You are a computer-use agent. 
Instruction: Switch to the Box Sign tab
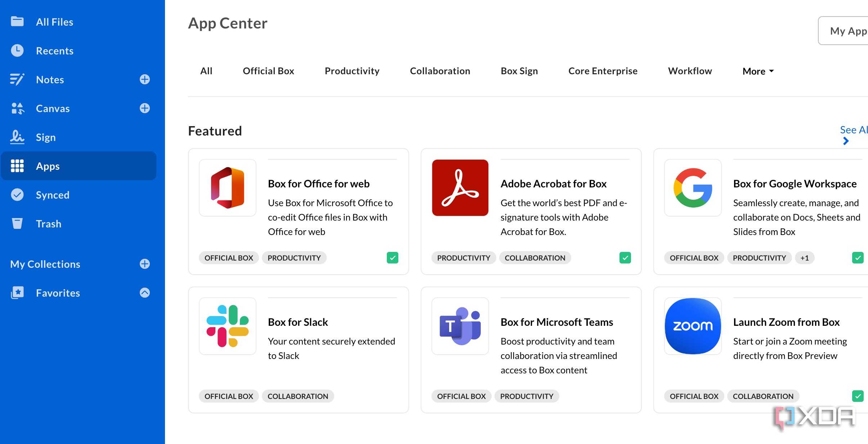[519, 71]
